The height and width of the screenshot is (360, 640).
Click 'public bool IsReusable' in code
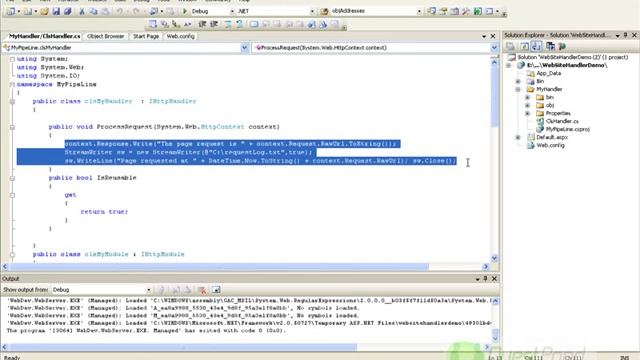(92, 178)
